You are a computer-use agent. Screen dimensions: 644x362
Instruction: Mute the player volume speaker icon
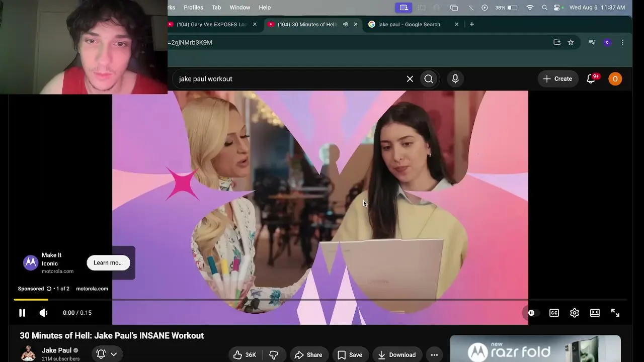pos(44,313)
